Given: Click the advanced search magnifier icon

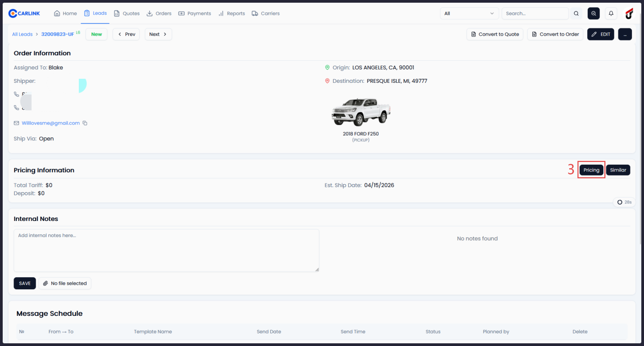Looking at the screenshot, I should (x=593, y=13).
